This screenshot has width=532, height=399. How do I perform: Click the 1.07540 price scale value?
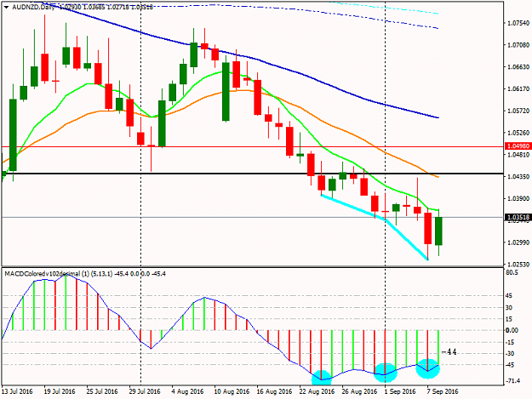tap(518, 23)
